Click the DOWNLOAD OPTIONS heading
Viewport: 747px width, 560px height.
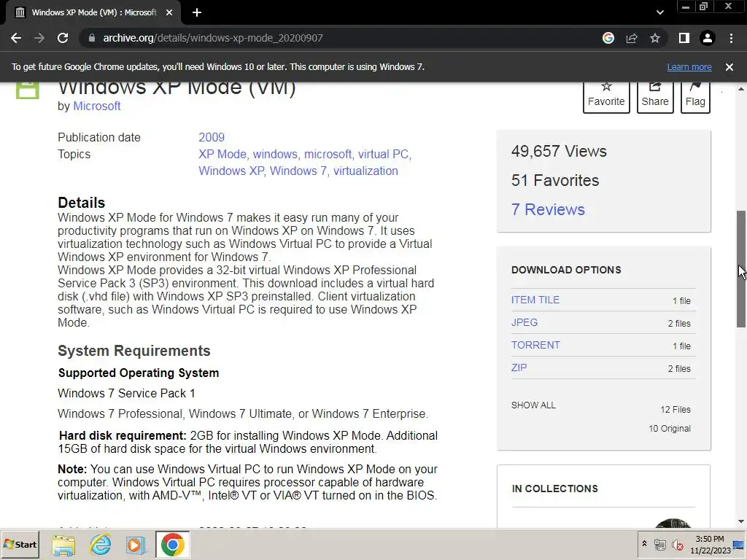click(x=566, y=270)
